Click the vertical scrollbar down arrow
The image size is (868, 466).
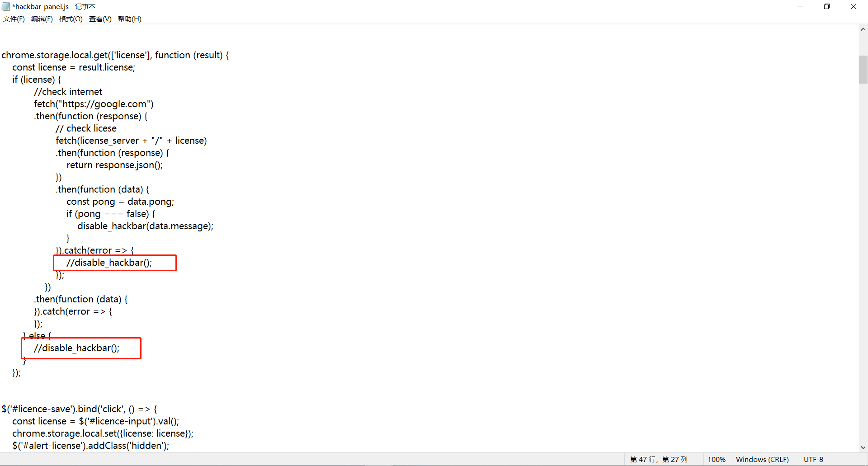click(x=863, y=447)
